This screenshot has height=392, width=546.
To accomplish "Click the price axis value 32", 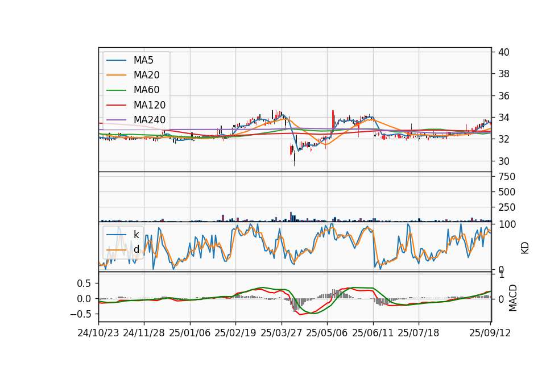I will (x=503, y=139).
